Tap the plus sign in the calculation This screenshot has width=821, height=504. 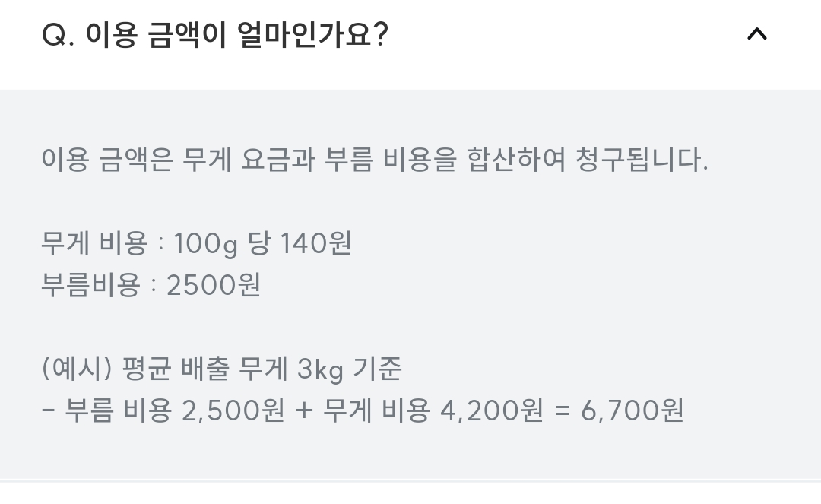[303, 410]
